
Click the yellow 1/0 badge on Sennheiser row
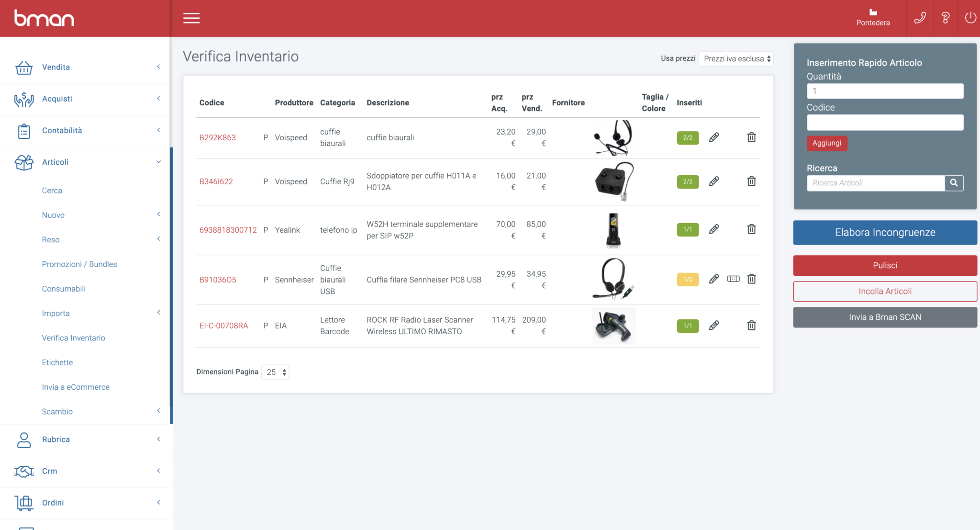[688, 279]
